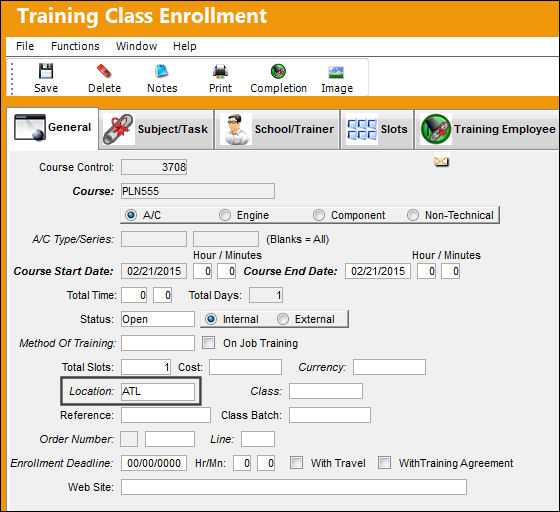The image size is (560, 512).
Task: Select the External radio button
Action: point(282,319)
